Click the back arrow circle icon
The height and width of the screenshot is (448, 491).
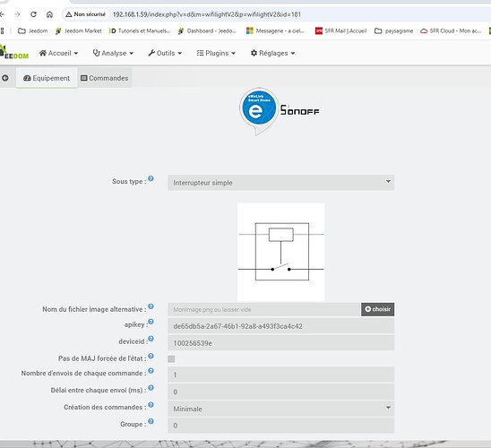(x=5, y=78)
